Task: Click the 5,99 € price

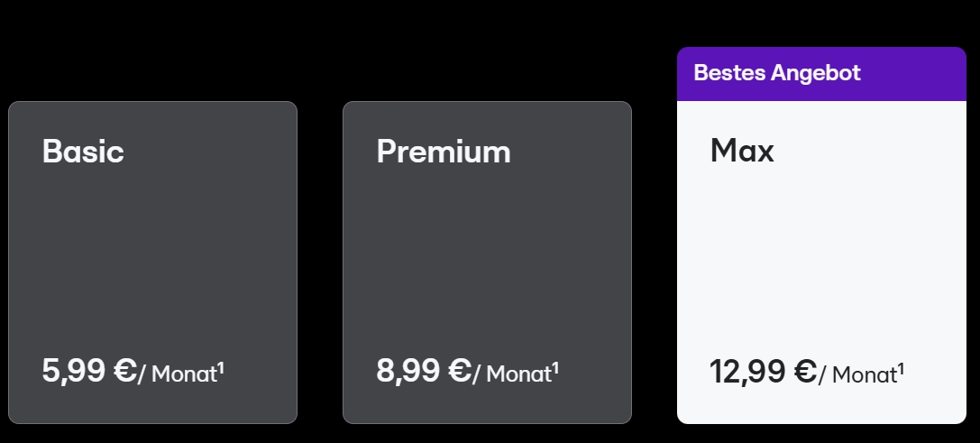Action: tap(88, 371)
